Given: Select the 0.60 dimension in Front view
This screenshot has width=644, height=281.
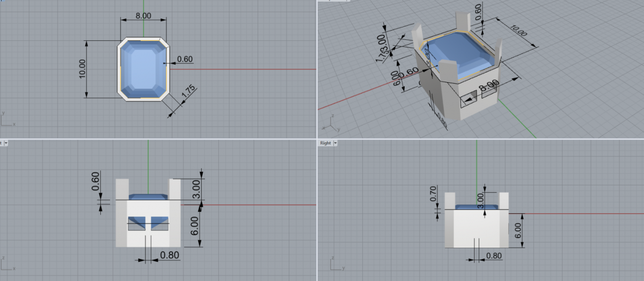Looking at the screenshot, I should [x=96, y=181].
